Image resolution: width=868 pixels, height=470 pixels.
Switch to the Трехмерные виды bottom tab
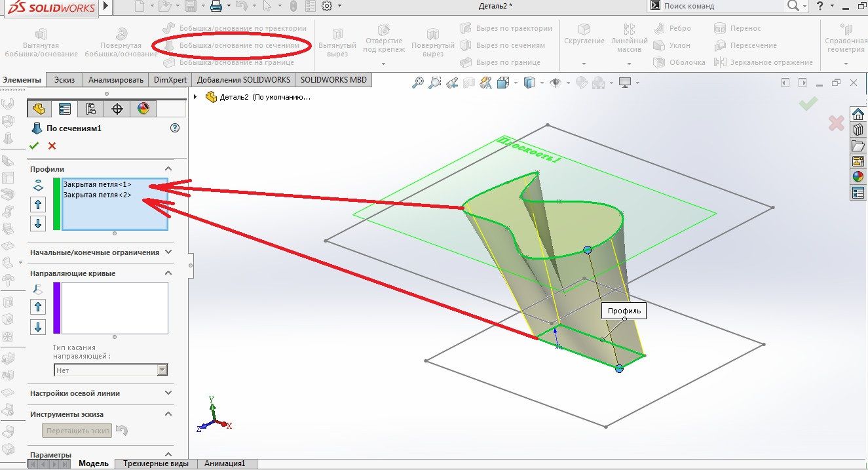pos(155,463)
